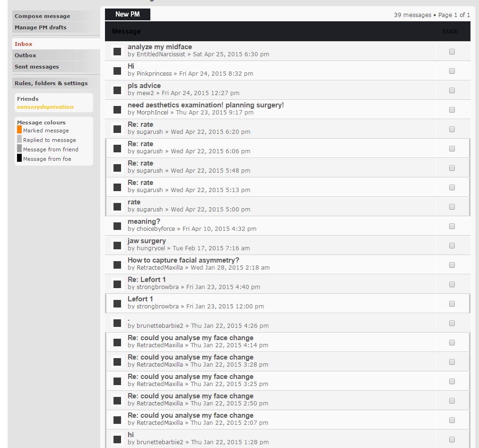Click the light grey Replied to message swatch

click(x=19, y=140)
